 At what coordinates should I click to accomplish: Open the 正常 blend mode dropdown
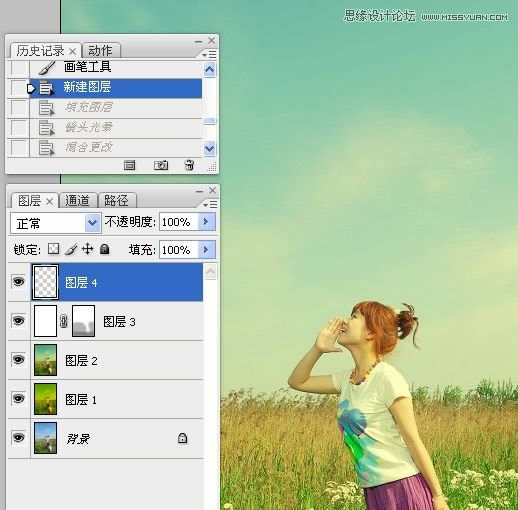tap(56, 223)
